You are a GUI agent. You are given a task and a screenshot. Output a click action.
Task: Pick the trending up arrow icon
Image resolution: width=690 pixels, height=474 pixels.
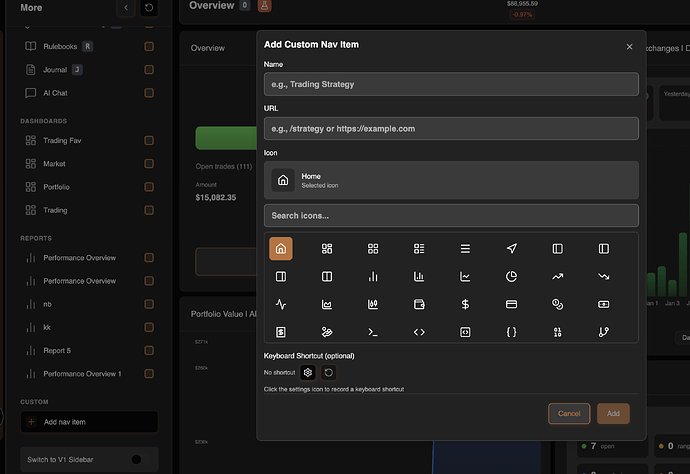click(558, 276)
